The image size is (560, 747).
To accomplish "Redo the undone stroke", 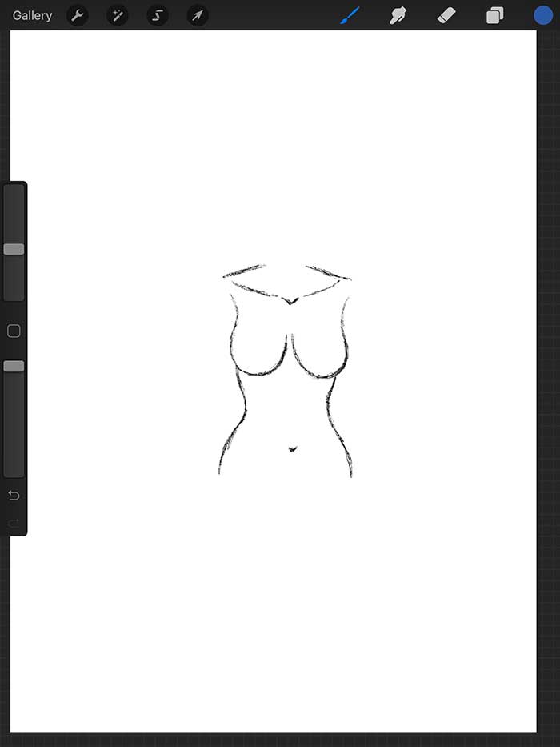I will click(x=14, y=523).
